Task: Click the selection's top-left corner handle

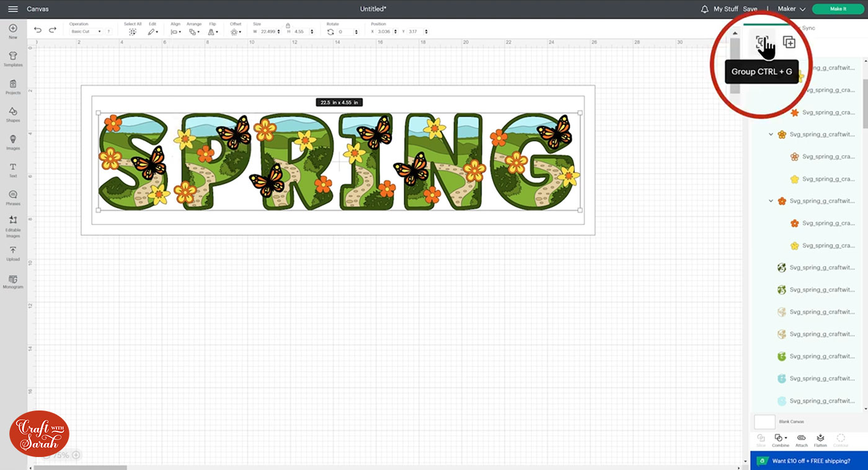Action: tap(99, 113)
